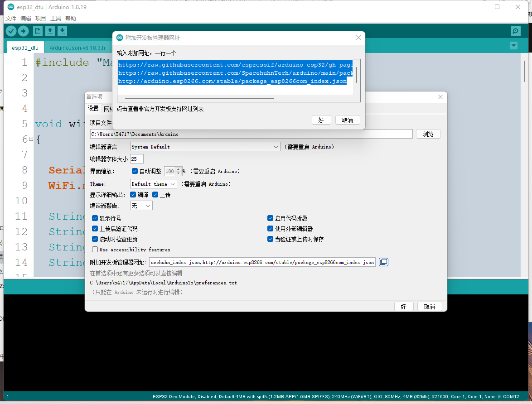
Task: Click the Arduino logo in the title bar
Action: coord(11,7)
